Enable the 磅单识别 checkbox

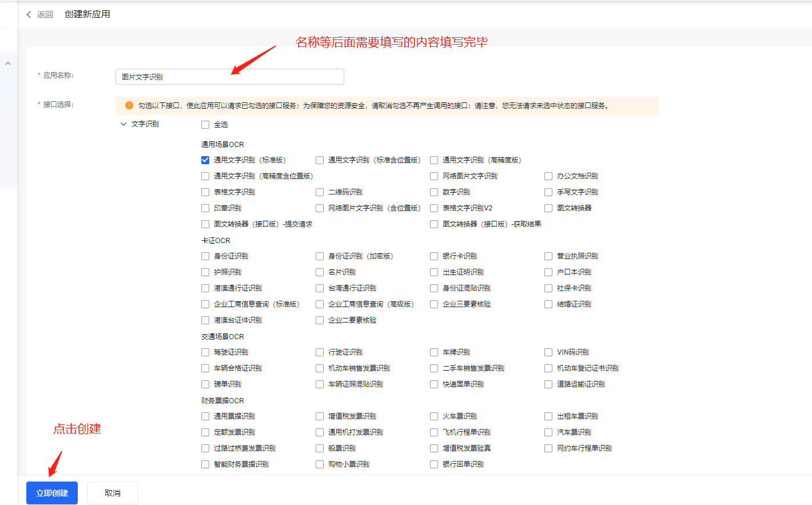point(205,384)
